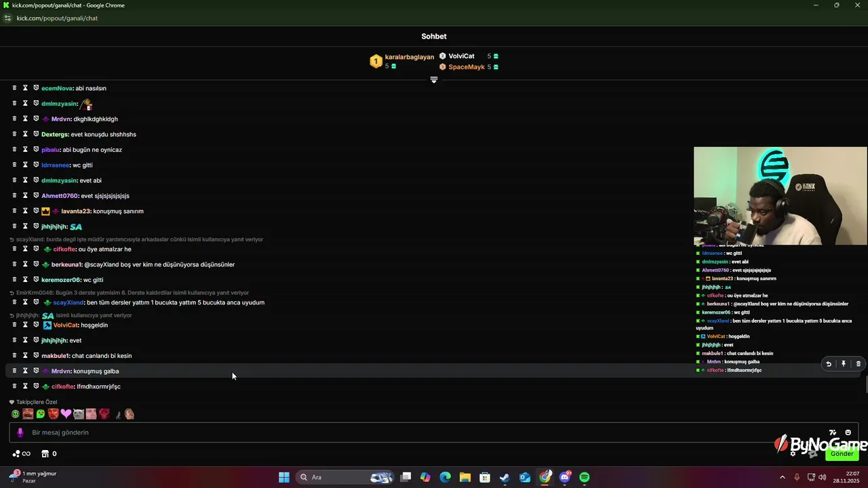Open VolviCat in the leaderboard
Image resolution: width=868 pixels, height=488 pixels.
[x=469, y=56]
